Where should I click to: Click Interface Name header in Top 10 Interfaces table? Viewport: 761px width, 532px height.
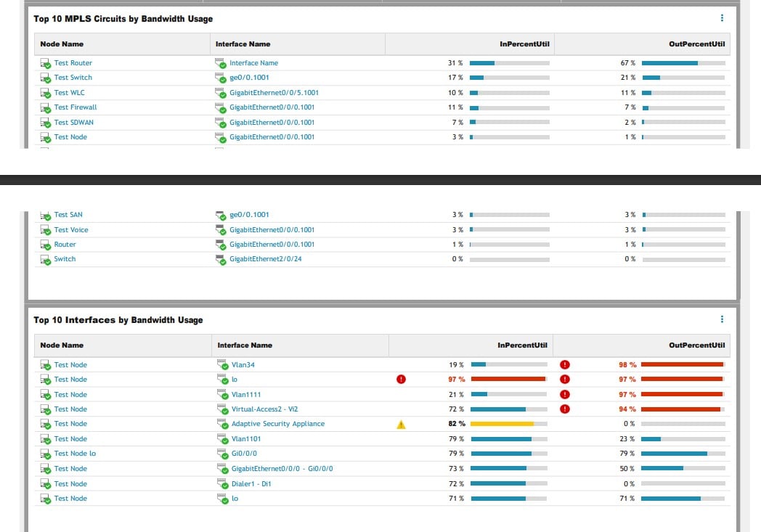[x=245, y=345]
